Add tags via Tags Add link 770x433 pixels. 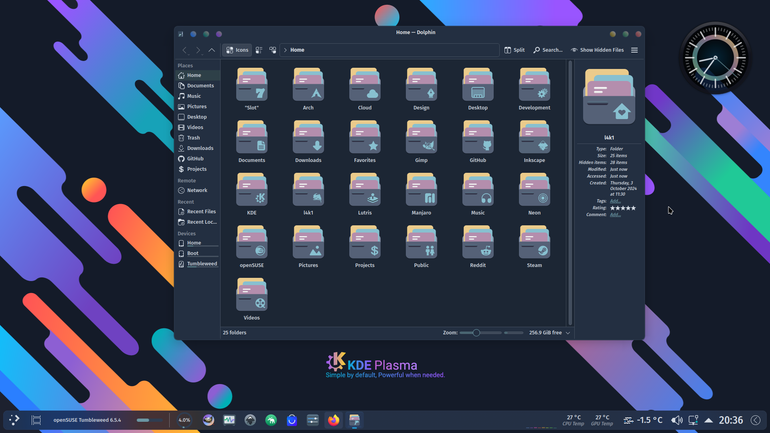(x=615, y=201)
